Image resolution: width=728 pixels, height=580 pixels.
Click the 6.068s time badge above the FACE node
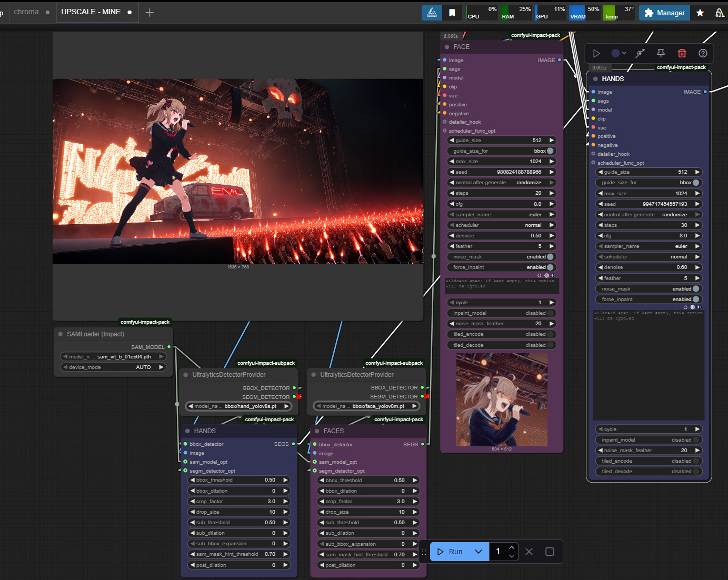pos(451,36)
